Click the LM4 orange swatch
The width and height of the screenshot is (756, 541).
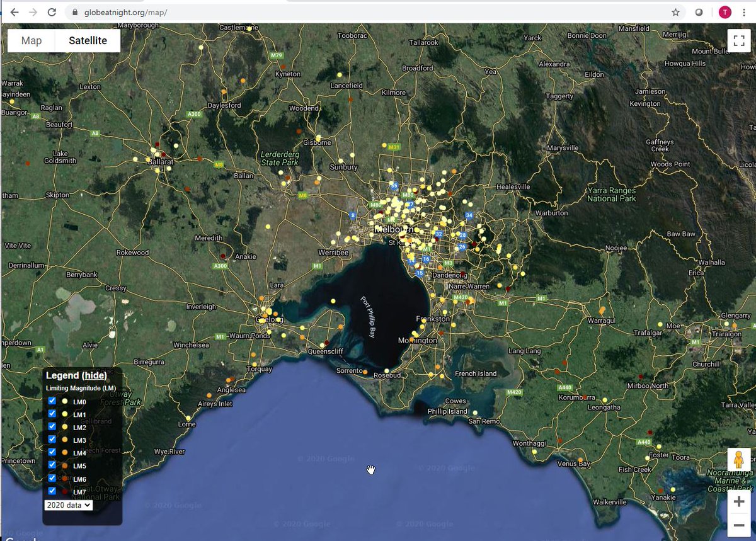tap(65, 452)
